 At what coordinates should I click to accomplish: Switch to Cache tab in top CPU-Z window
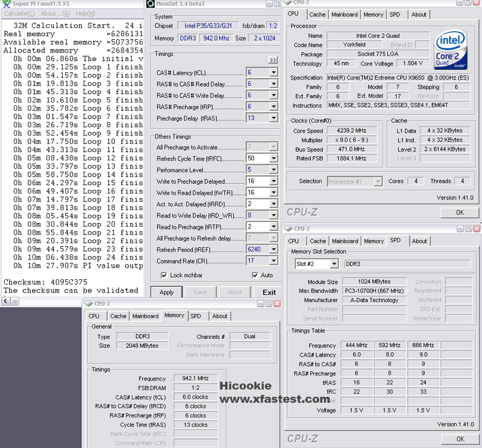pos(318,14)
